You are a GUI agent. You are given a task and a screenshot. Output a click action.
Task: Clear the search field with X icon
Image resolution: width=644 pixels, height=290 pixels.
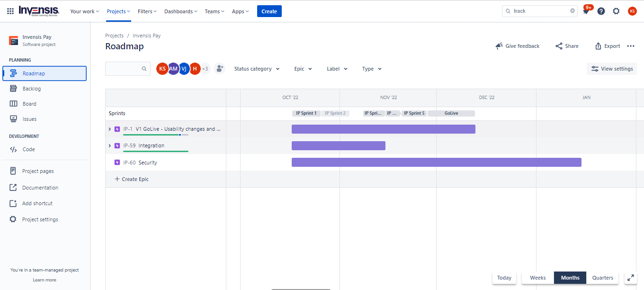[x=572, y=11]
